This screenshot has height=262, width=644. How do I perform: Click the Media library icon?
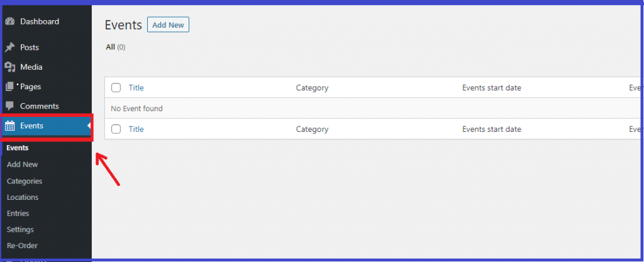pos(10,67)
